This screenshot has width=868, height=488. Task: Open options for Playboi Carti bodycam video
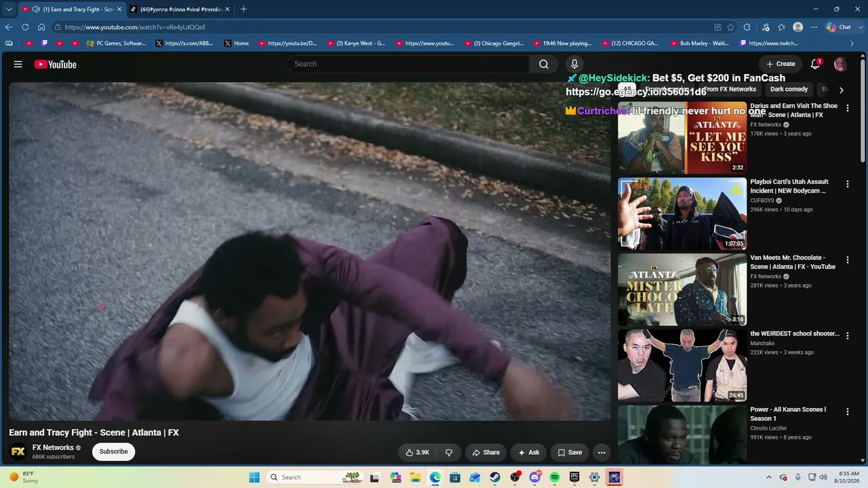point(847,184)
